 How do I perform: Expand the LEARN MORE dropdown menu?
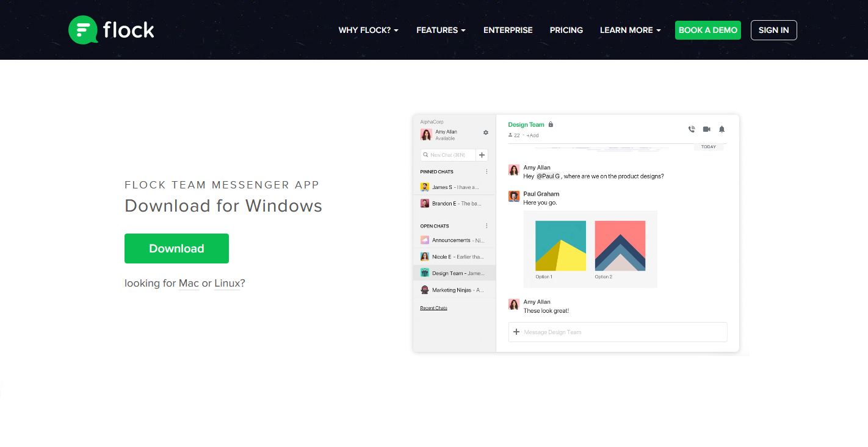click(631, 30)
